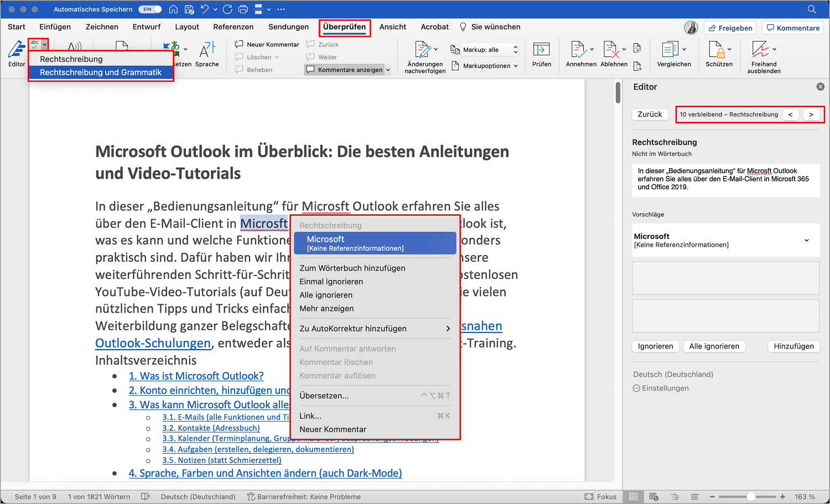830x504 pixels.
Task: Add a new comment via Neuer Kommentar
Action: [267, 44]
